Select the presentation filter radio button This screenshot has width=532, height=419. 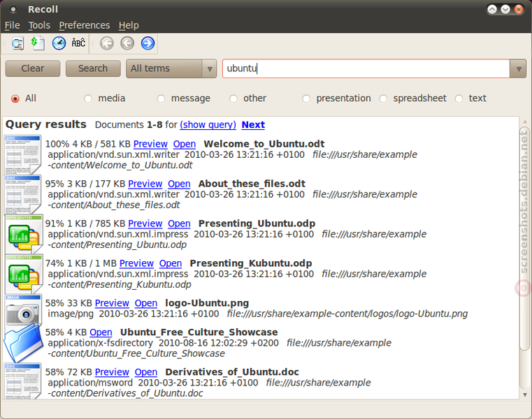point(306,98)
